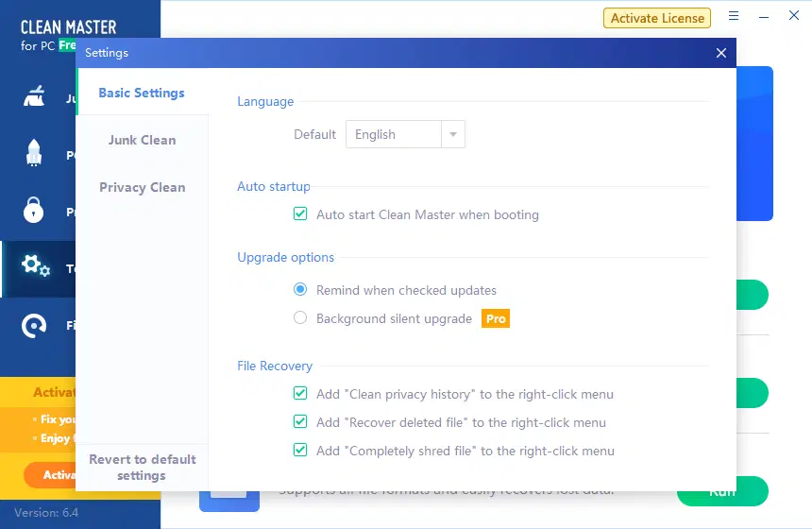The image size is (812, 529).
Task: Uncheck Add Clean privacy history to right-click menu
Action: click(x=300, y=393)
